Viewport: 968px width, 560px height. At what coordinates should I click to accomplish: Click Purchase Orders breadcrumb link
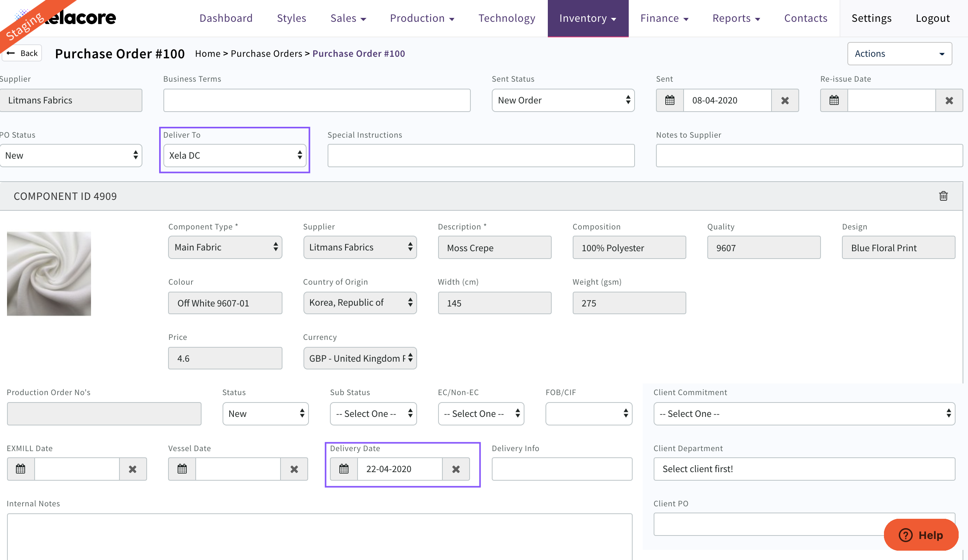[266, 54]
